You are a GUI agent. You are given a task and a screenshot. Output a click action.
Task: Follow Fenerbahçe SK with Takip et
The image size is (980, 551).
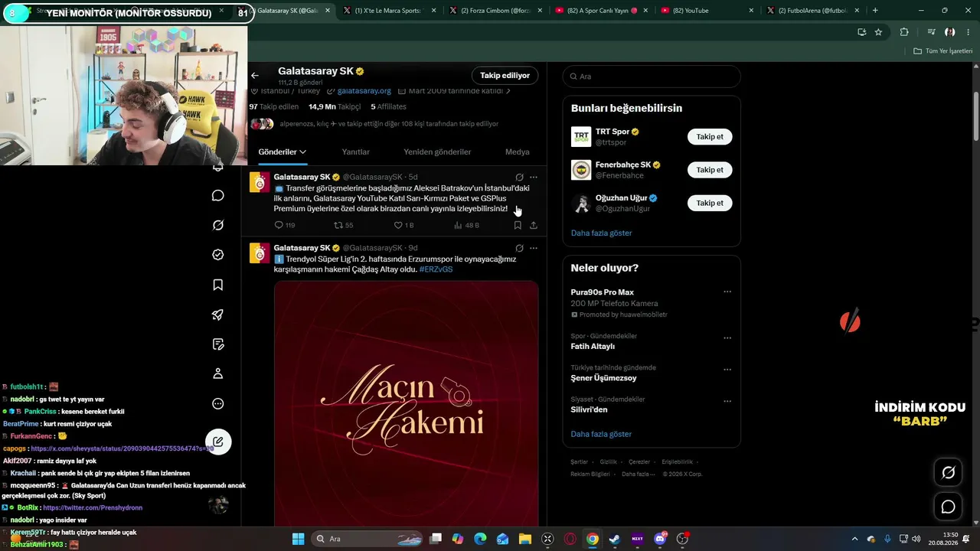[710, 170]
